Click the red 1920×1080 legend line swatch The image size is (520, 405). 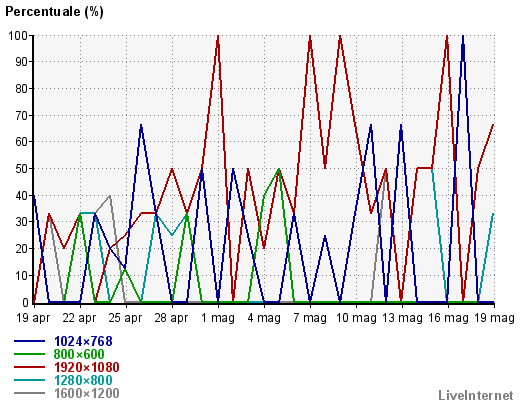29,367
